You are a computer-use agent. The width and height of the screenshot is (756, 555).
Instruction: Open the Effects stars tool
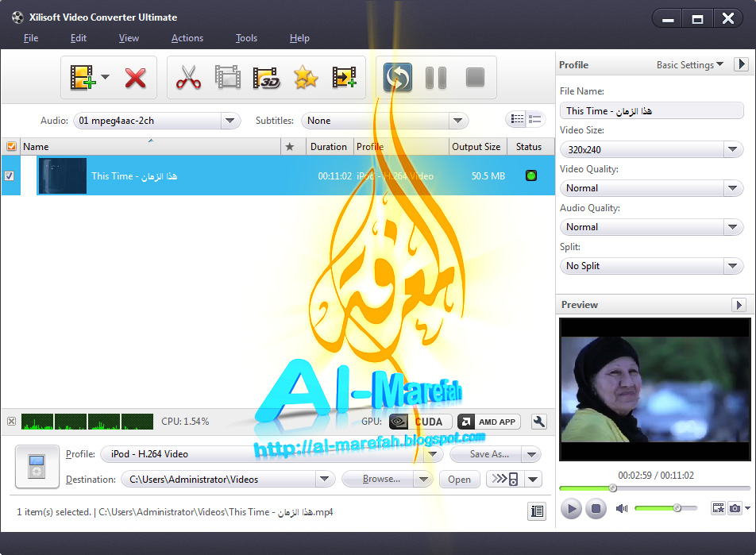306,77
